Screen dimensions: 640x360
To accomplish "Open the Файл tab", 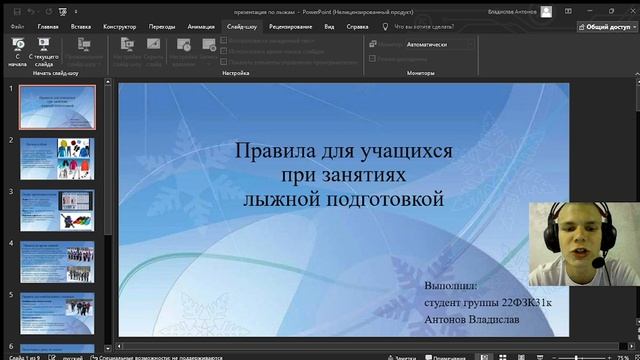I will pyautogui.click(x=17, y=27).
